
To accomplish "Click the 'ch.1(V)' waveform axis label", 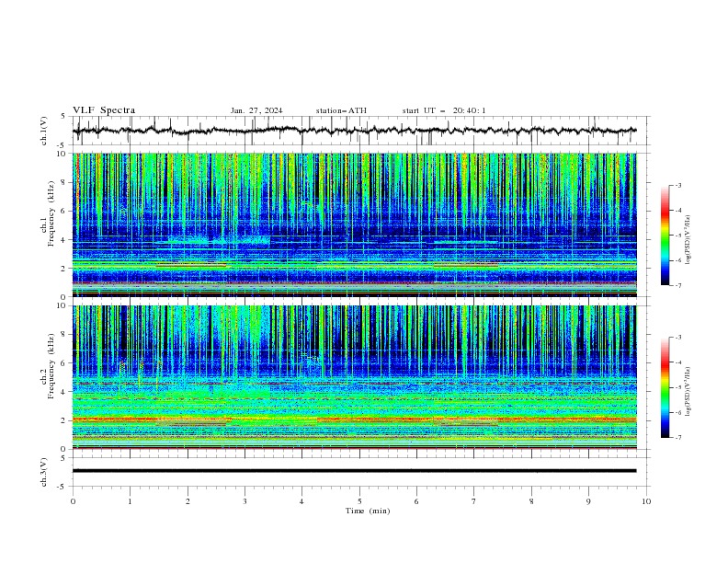I will 44,131.
